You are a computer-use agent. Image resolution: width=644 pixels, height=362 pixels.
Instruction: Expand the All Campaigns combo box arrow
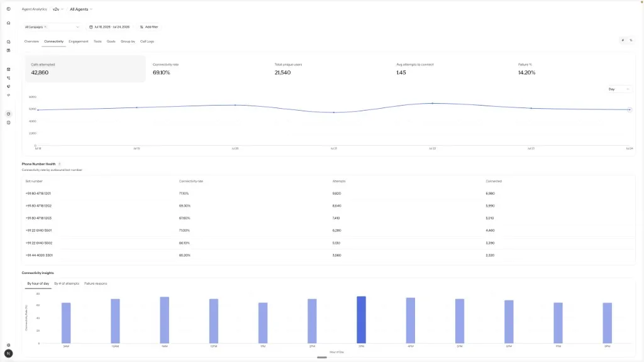[77, 27]
